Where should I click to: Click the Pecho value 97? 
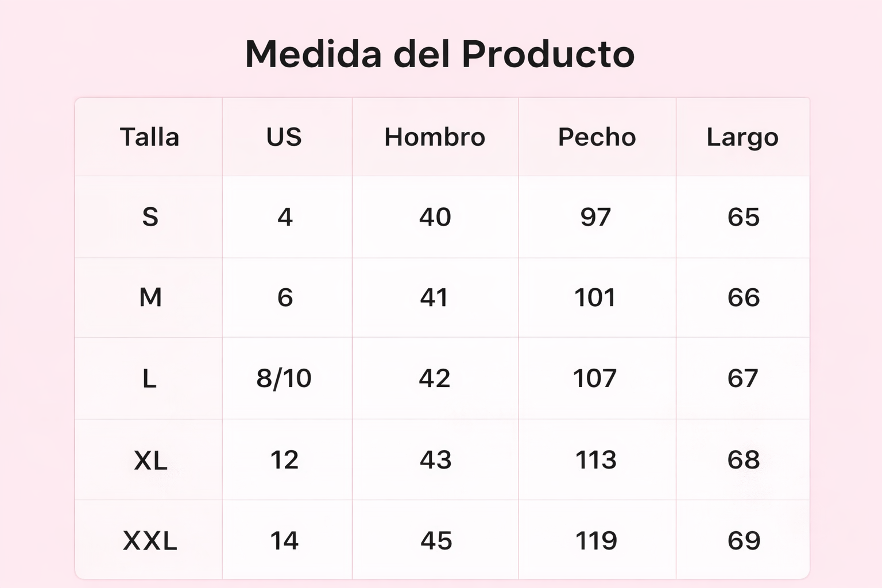pos(595,217)
